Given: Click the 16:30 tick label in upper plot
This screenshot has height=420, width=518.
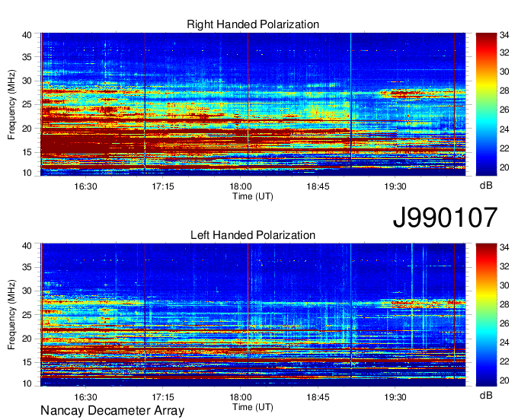Looking at the screenshot, I should coord(85,186).
